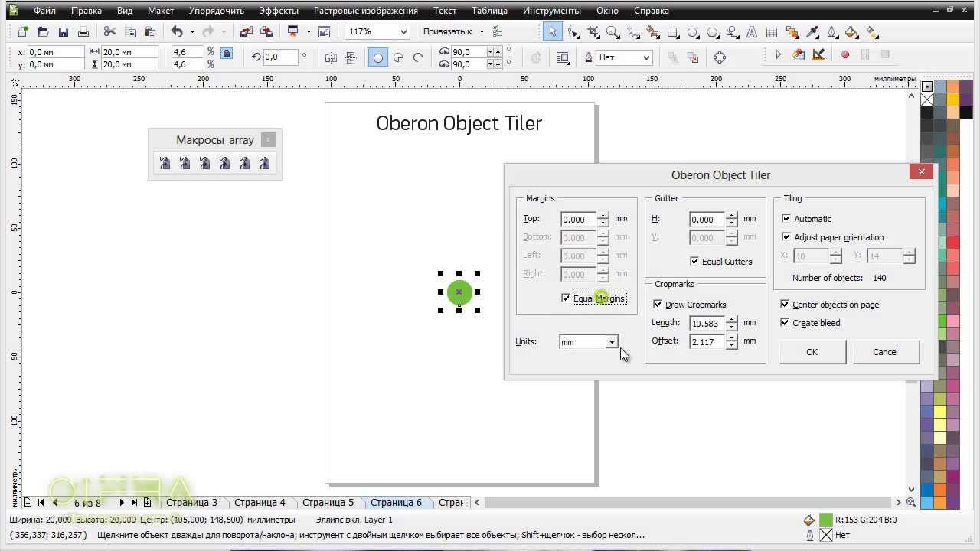Open the Файл menu
The height and width of the screenshot is (551, 980).
point(44,11)
